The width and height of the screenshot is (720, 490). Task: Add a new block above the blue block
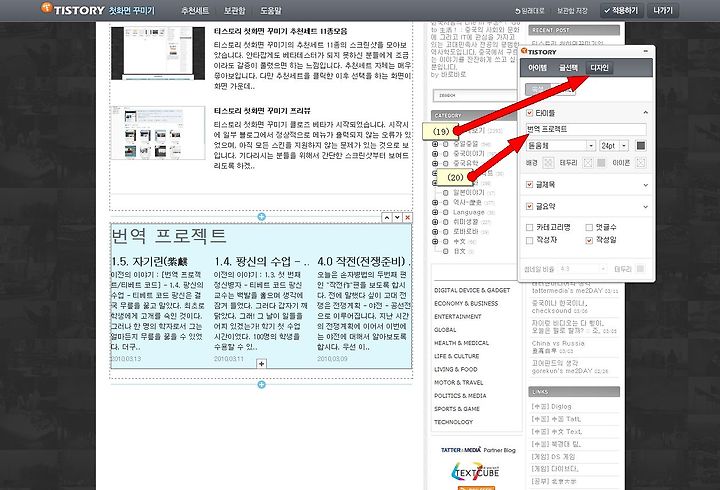261,216
